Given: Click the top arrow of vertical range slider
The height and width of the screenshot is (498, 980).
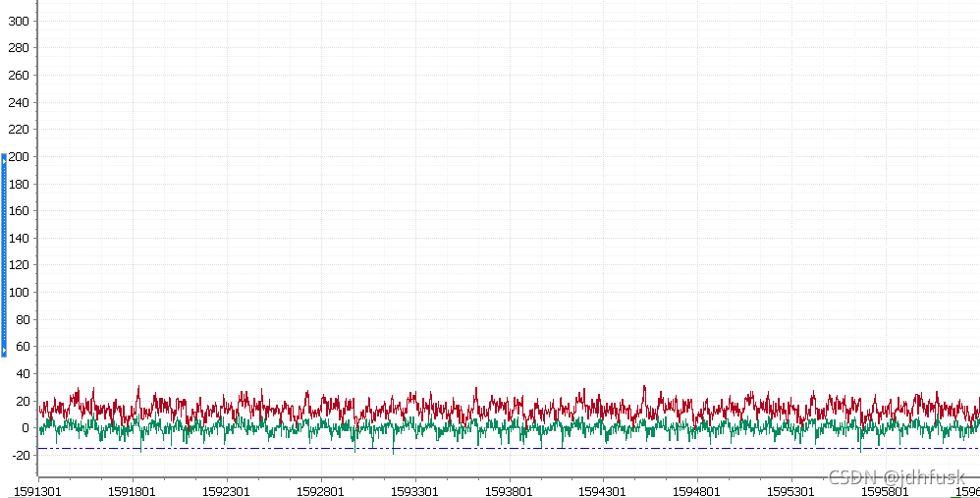Looking at the screenshot, I should 4,160.
